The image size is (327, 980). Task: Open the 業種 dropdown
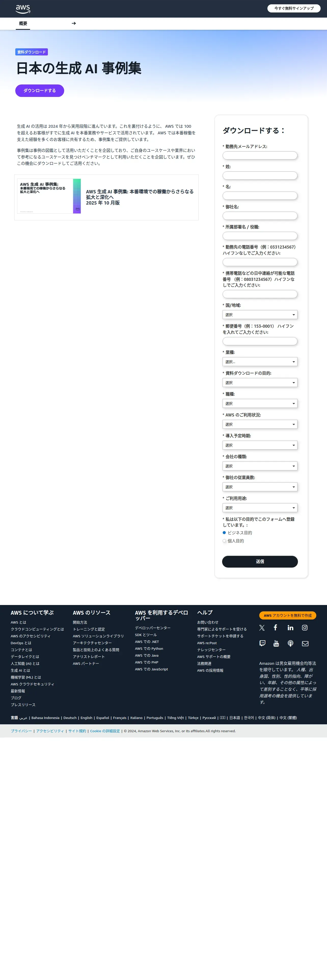260,362
